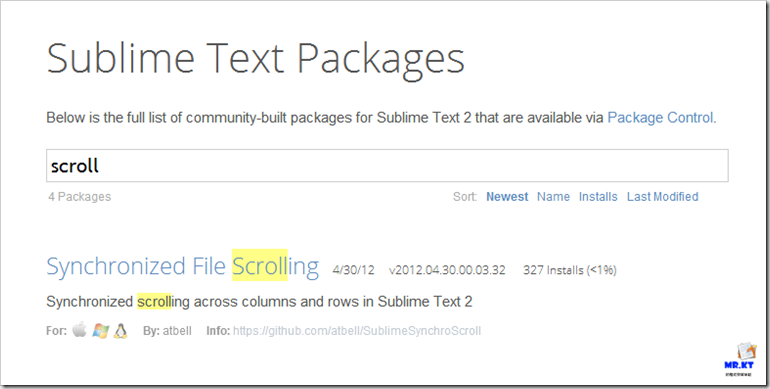Sort packages by Newest
The image size is (770, 389).
(x=507, y=197)
